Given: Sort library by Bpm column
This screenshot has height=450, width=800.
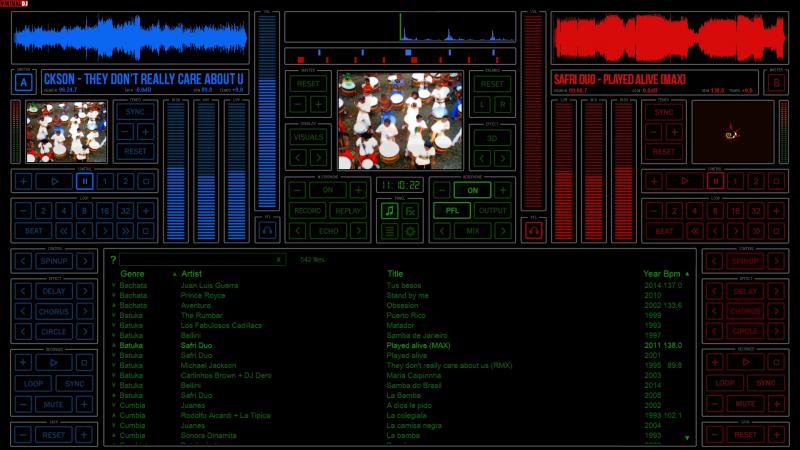Looking at the screenshot, I should pyautogui.click(x=671, y=274).
